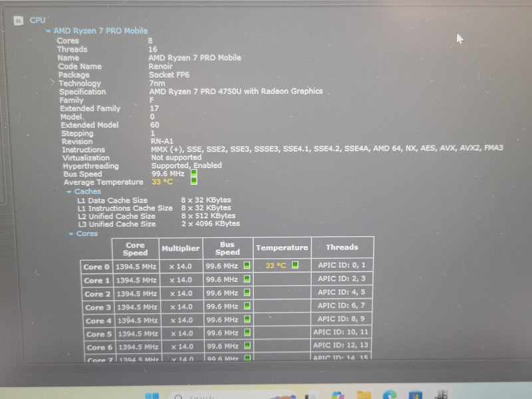
Task: Click the Core 3 row label
Action: (98, 307)
